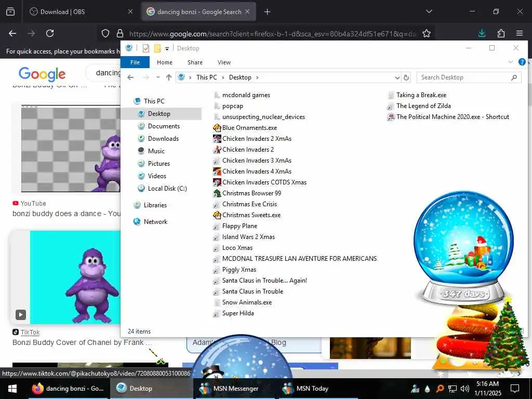Open bonzi buddy does a dance result

(x=66, y=214)
